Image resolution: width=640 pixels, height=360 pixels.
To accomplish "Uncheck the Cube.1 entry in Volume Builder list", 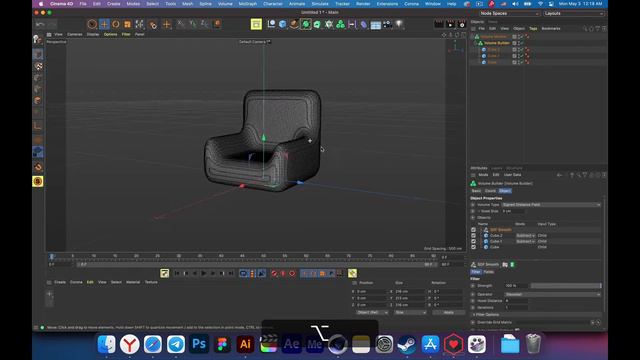I will point(473,241).
